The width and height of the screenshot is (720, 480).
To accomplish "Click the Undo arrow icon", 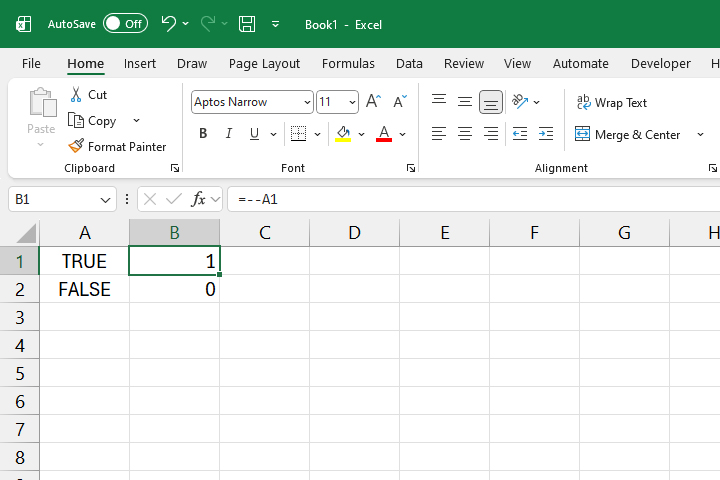I will pyautogui.click(x=168, y=23).
